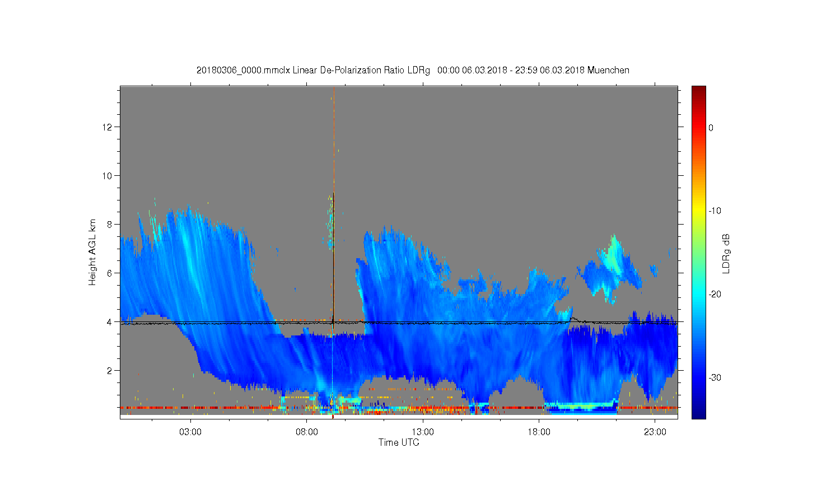Select the 08:00 time tick label
The width and height of the screenshot is (840, 504).
307,432
